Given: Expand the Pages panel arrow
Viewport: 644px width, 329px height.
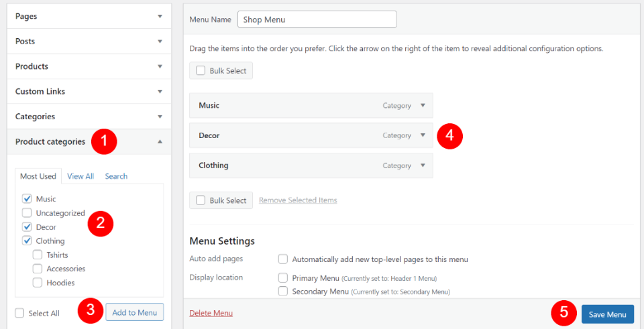Looking at the screenshot, I should point(160,17).
